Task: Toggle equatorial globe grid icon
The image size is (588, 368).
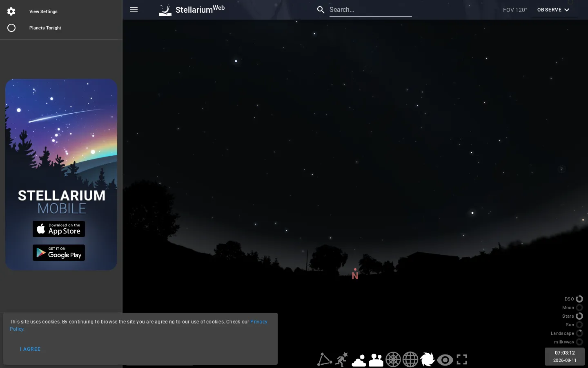Action: (410, 359)
